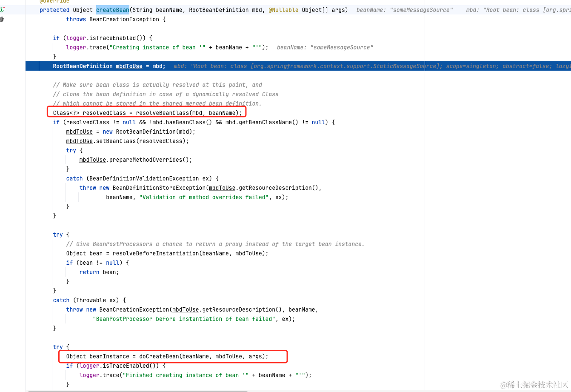Click the highlighted createBean method name
Viewport: 571px width, 392px height.
(x=113, y=10)
